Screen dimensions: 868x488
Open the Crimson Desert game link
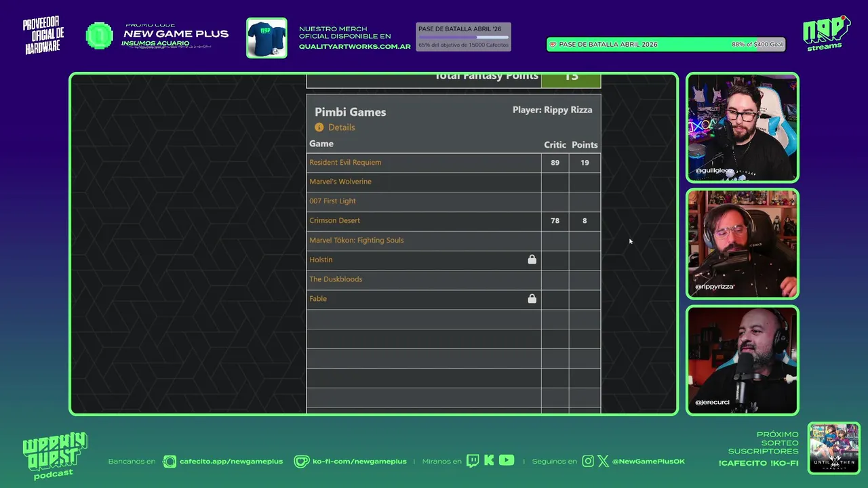point(334,221)
